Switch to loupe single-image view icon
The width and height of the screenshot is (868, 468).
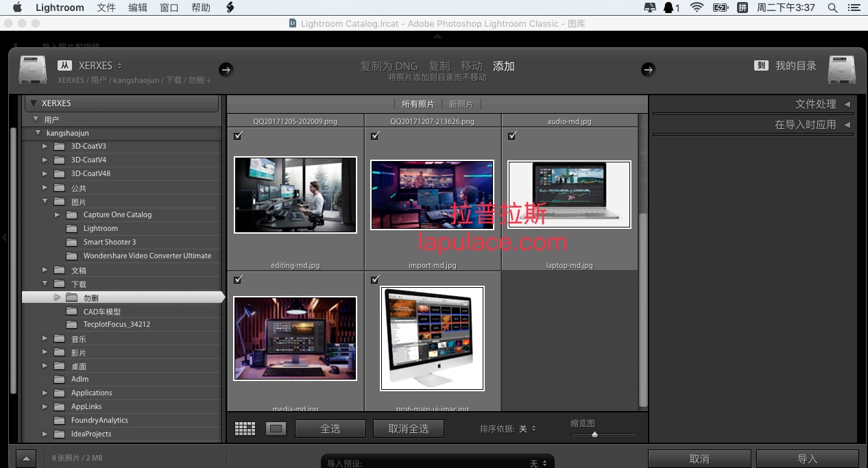point(276,429)
